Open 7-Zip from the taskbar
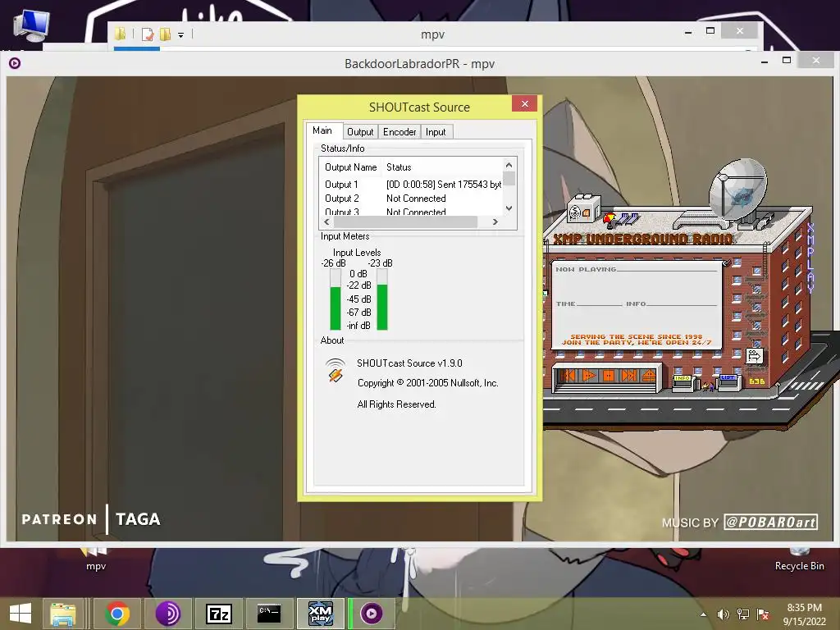Screen dimensions: 840x630 click(x=218, y=614)
